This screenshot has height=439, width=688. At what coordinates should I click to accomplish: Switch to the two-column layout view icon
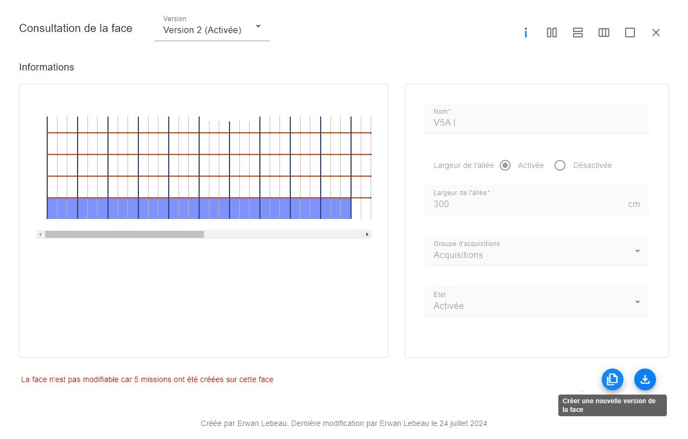click(552, 33)
